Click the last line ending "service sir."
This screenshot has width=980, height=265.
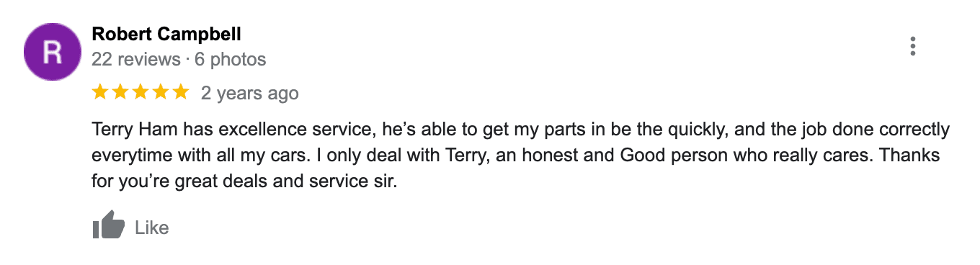[x=245, y=181]
